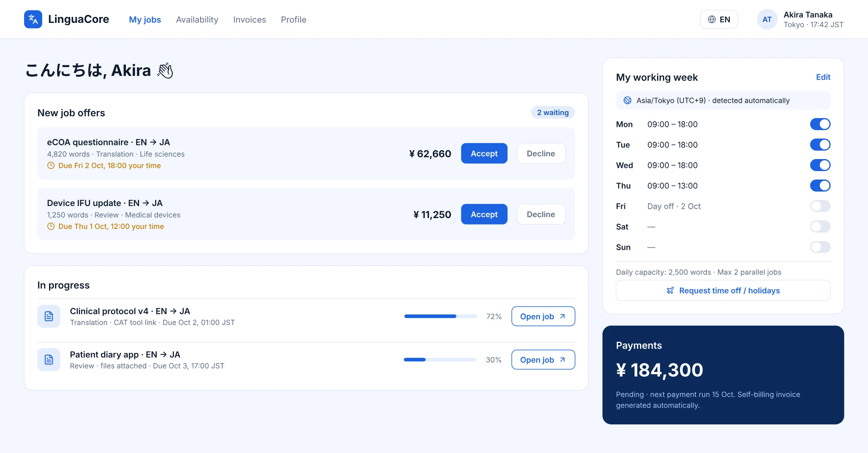
Task: Click 'eCOA questionnaire · EN → JA' title
Action: click(108, 143)
